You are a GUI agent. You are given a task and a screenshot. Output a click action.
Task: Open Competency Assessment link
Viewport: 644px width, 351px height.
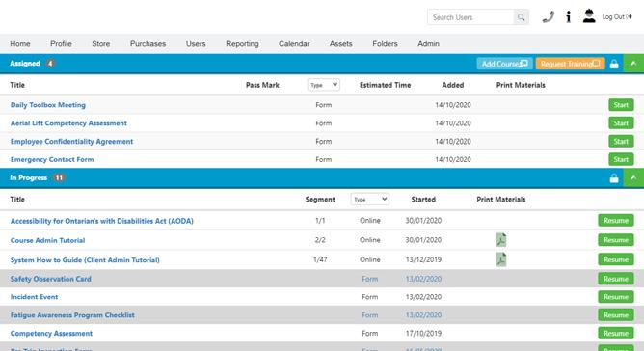click(51, 333)
